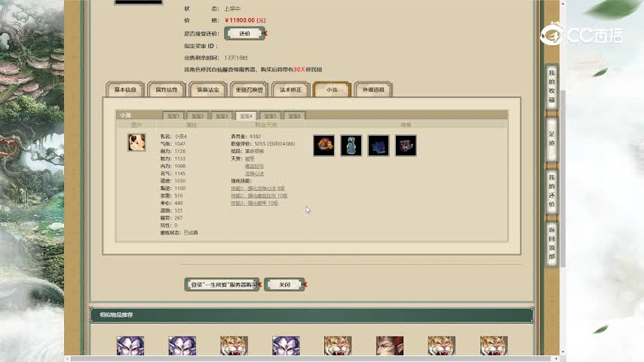The height and width of the screenshot is (362, 644).
Task: Click the red-haired character recommended item thumbnail
Action: 390,345
